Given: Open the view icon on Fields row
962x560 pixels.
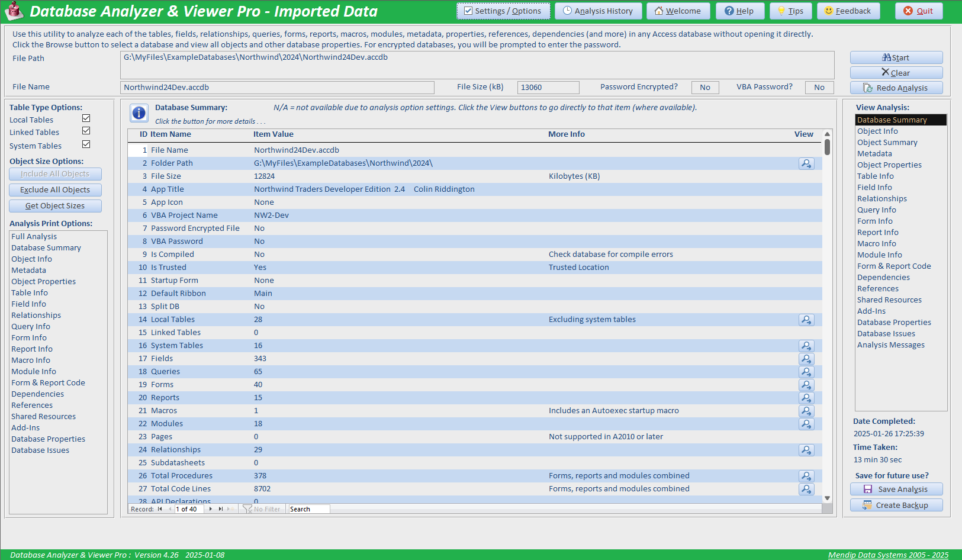Looking at the screenshot, I should pos(806,359).
